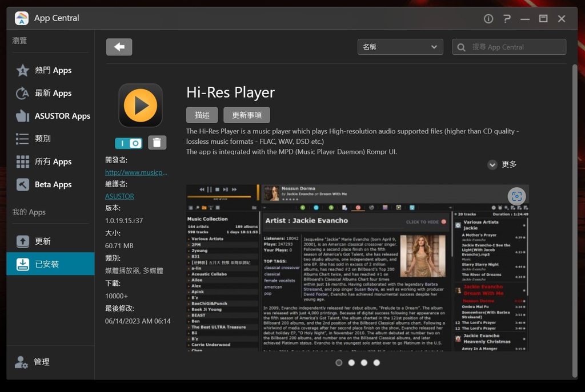585x392 pixels.
Task: Select the 已安裝 installed apps entry
Action: point(50,264)
